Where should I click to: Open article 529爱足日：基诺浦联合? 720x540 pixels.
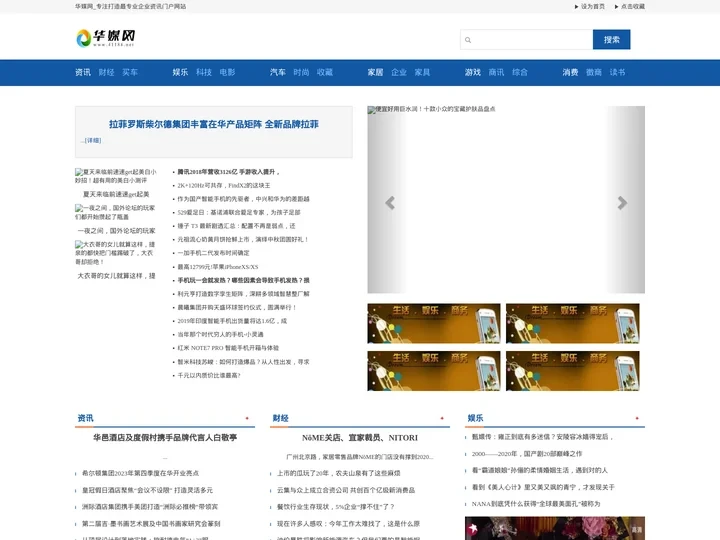(239, 213)
